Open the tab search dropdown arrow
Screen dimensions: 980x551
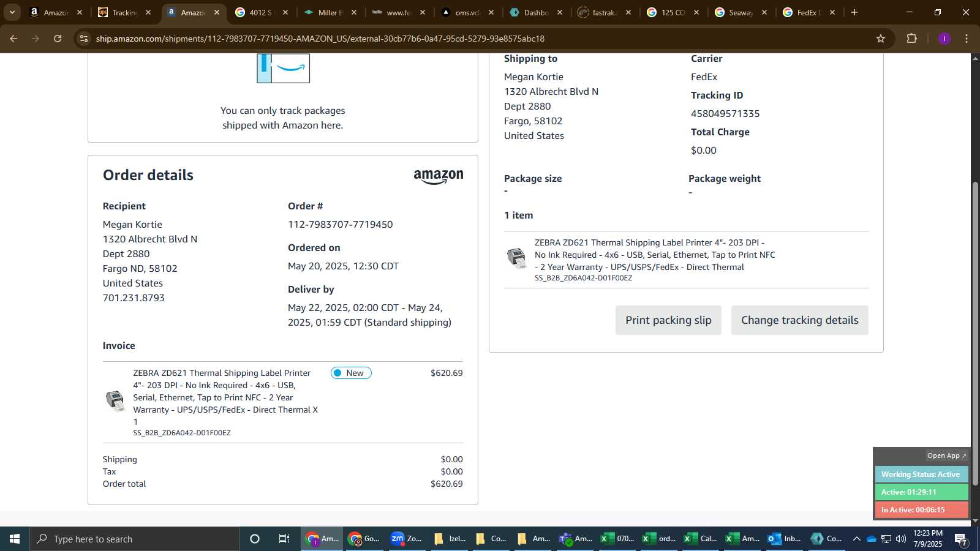12,12
